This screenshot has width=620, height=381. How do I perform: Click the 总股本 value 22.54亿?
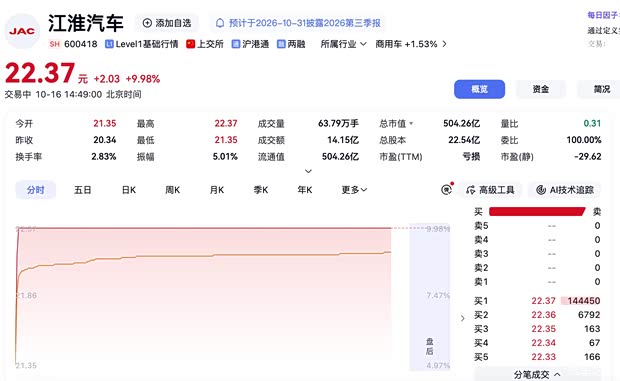point(464,140)
